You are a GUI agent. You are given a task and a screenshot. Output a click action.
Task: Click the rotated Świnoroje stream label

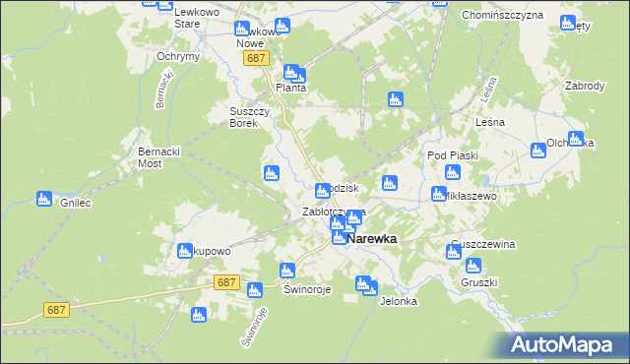coord(254,327)
